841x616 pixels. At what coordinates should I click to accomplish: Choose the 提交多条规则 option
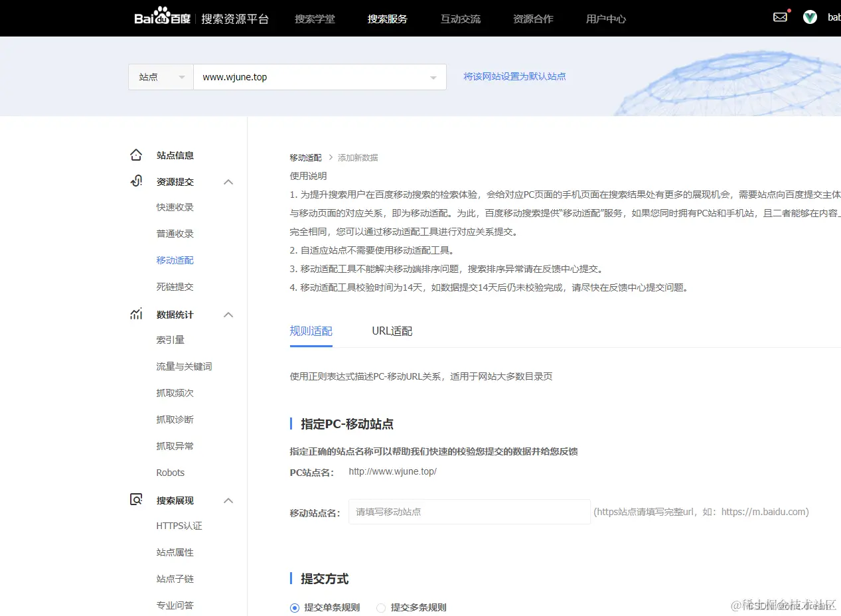[x=381, y=607]
